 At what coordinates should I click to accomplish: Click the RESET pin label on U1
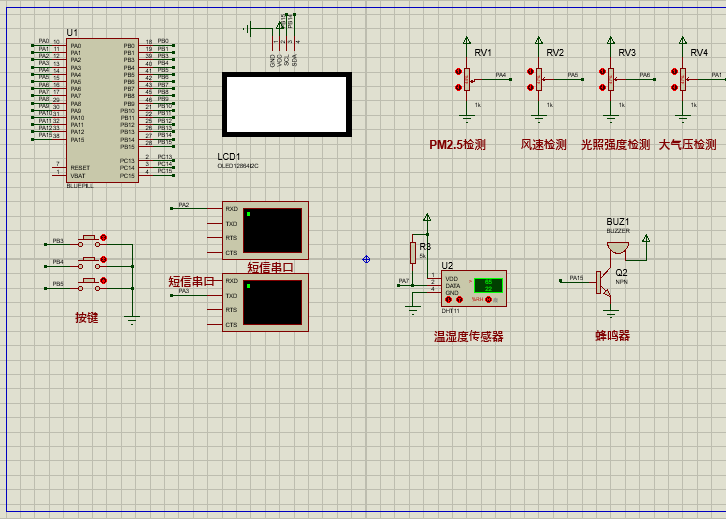click(x=80, y=168)
